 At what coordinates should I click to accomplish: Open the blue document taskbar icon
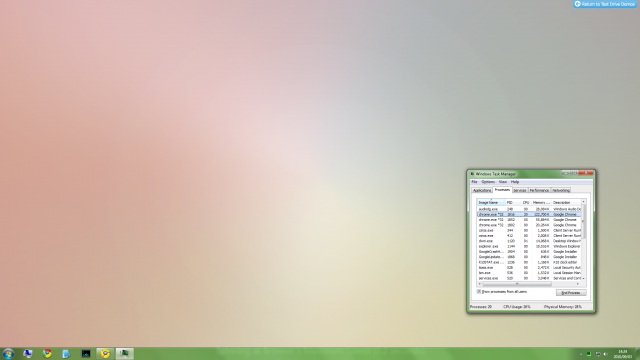(x=66, y=354)
